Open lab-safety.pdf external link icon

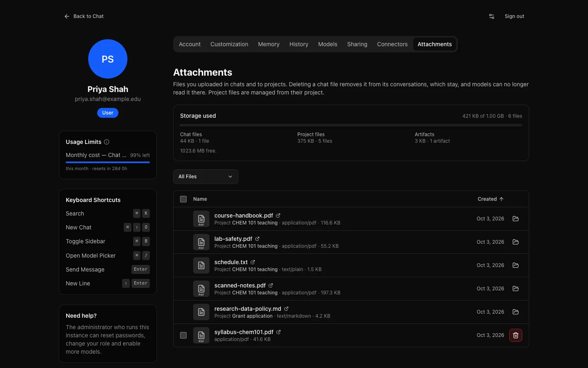[257, 239]
